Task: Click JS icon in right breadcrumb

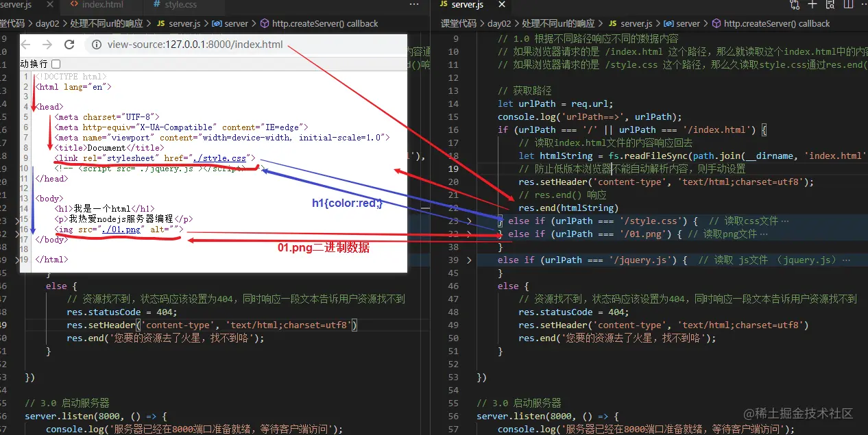Action: point(613,23)
